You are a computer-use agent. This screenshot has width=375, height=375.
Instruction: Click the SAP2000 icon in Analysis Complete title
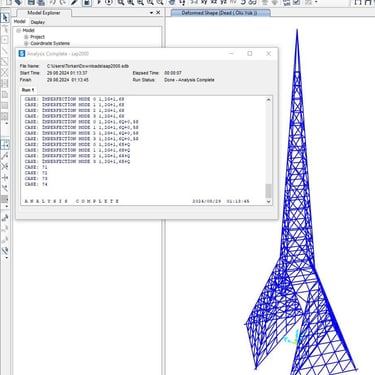coord(22,54)
